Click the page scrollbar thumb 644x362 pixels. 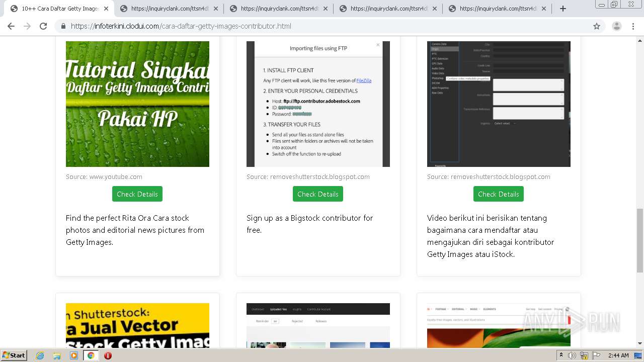coord(640,240)
